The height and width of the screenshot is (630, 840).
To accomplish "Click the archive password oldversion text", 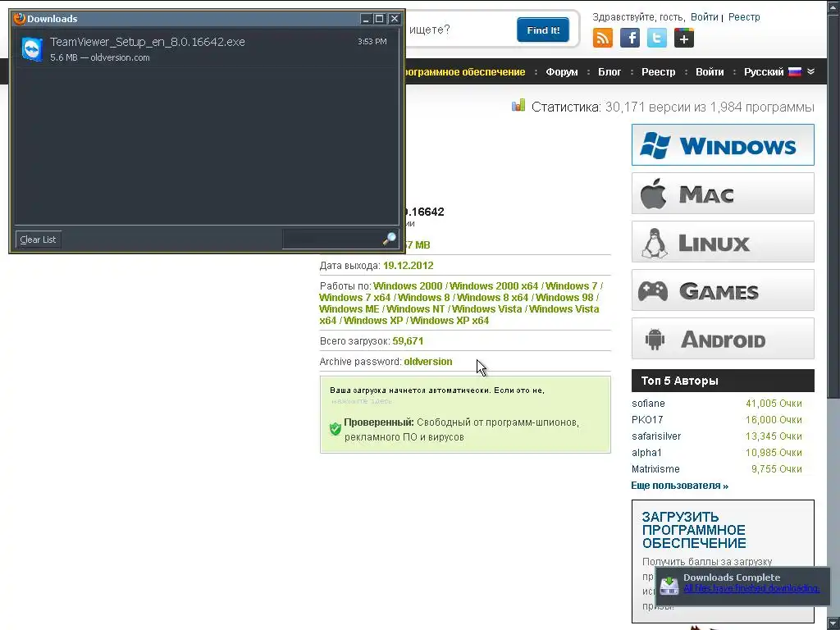I will point(428,362).
